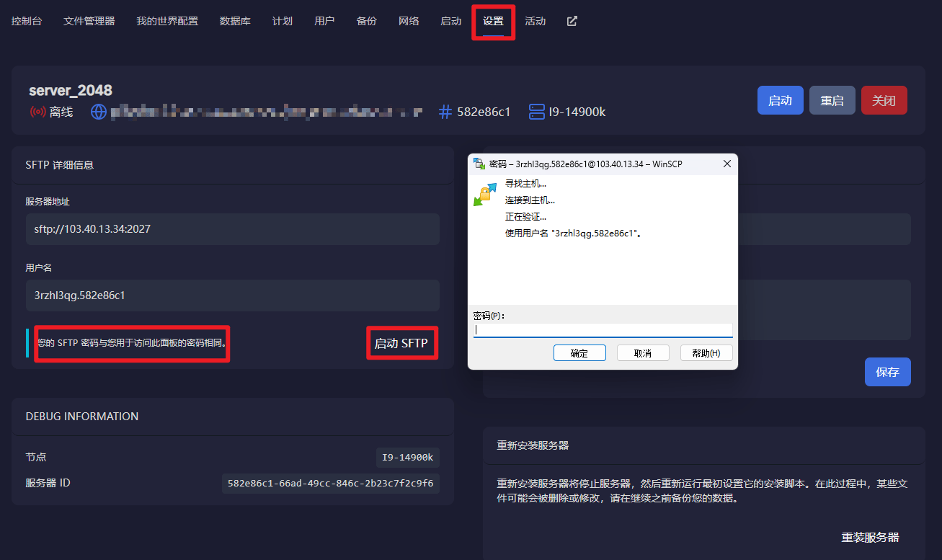This screenshot has height=560, width=942.
Task: Click the external link icon in navigation
Action: click(x=572, y=21)
